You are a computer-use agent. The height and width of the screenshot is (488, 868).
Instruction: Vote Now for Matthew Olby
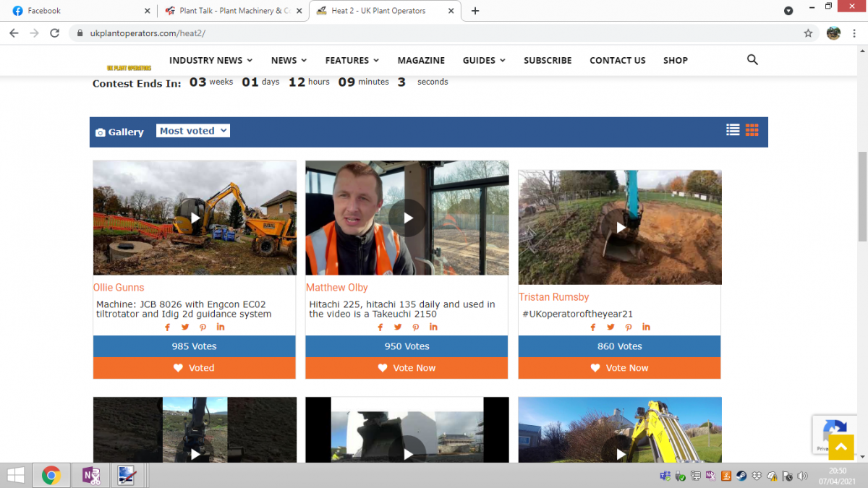click(x=407, y=368)
